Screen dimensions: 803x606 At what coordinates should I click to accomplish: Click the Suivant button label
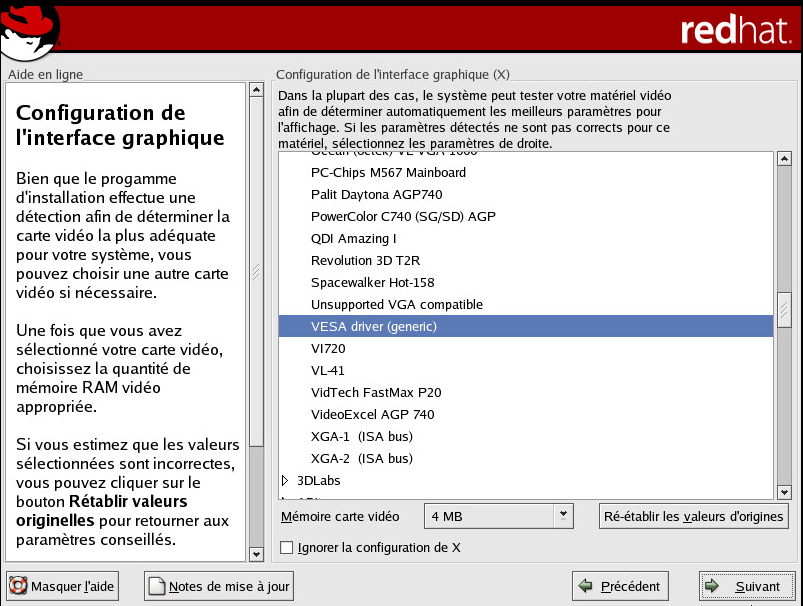click(x=757, y=586)
